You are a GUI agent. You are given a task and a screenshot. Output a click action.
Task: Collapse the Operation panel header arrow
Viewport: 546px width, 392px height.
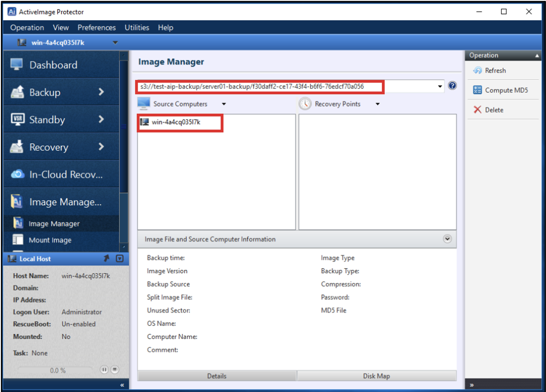[537, 55]
